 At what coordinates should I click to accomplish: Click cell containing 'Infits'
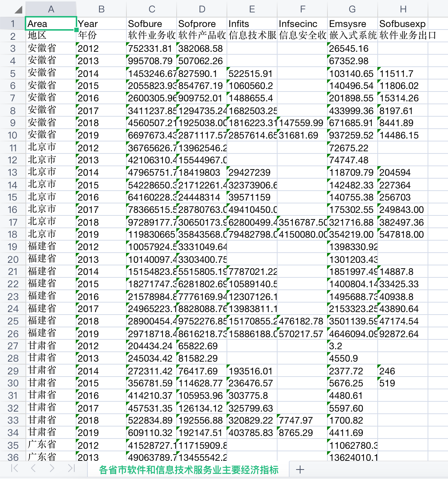coord(252,24)
